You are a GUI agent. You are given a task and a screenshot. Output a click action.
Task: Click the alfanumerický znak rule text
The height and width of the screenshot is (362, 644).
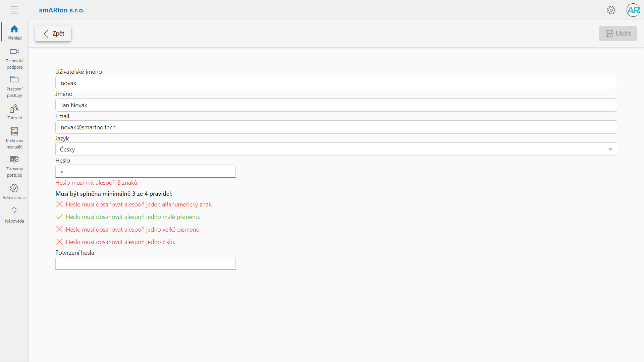click(140, 204)
